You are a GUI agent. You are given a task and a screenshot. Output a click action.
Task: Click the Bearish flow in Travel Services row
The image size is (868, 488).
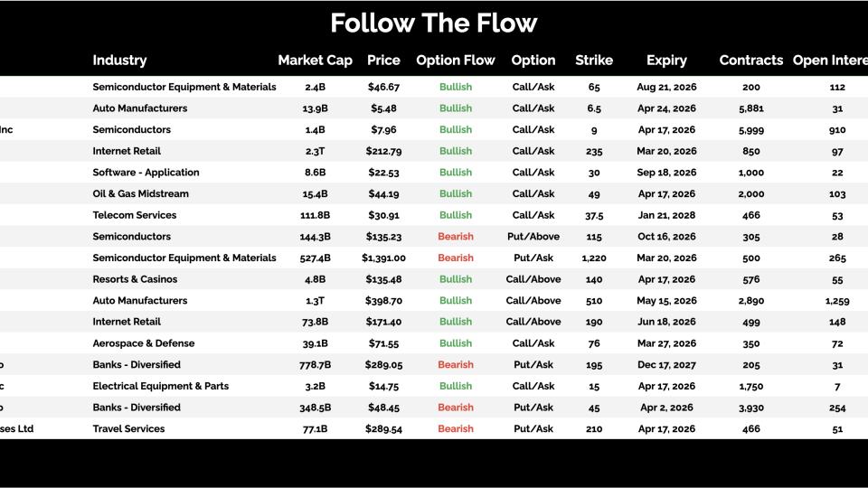pos(456,429)
